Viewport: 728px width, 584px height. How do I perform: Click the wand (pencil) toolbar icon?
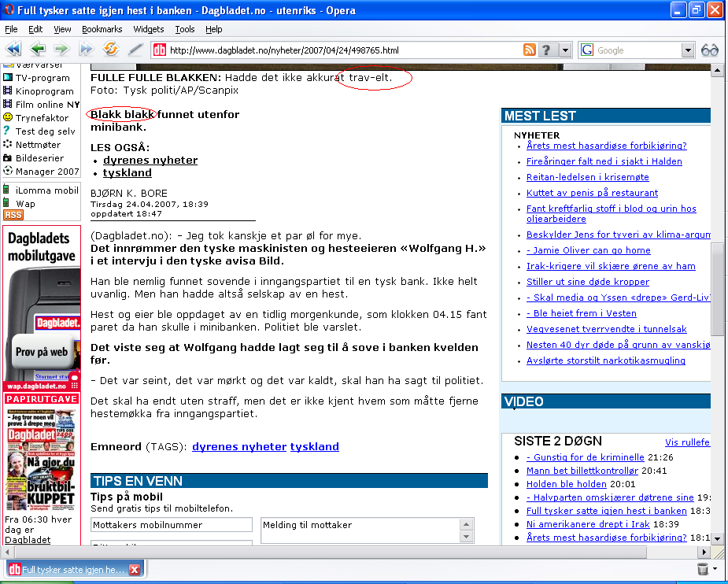(x=135, y=48)
